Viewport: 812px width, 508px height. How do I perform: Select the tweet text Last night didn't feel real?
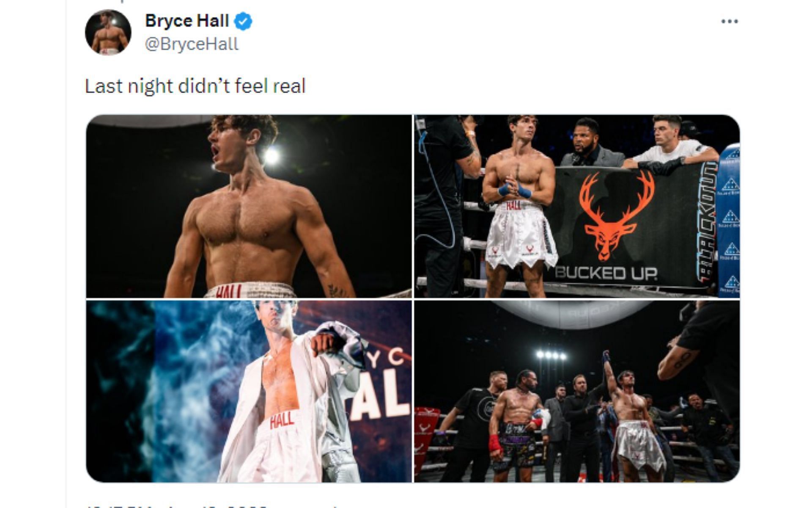[195, 86]
